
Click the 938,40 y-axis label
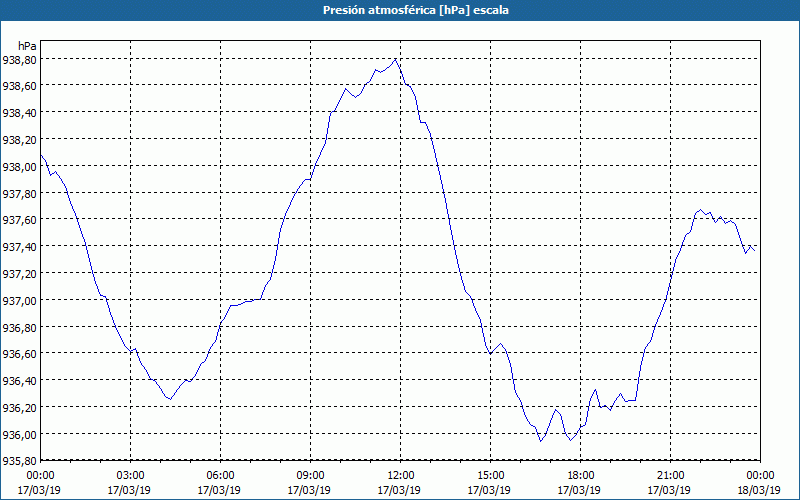pos(19,113)
